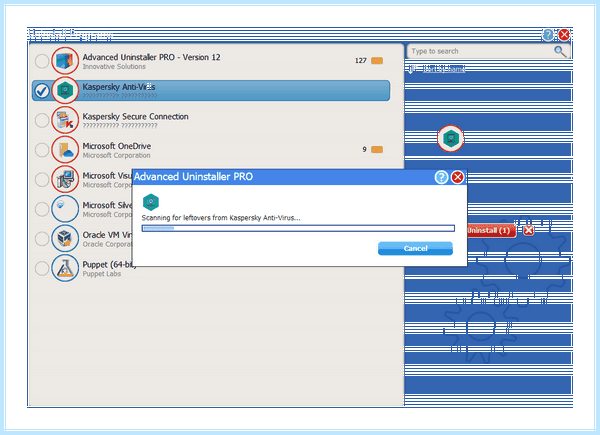This screenshot has width=600, height=435.
Task: Click the scanning progress bar
Action: click(x=298, y=228)
